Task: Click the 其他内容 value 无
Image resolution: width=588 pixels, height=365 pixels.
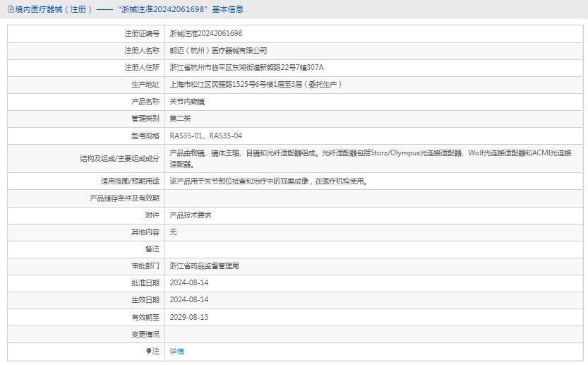Action: click(x=174, y=232)
